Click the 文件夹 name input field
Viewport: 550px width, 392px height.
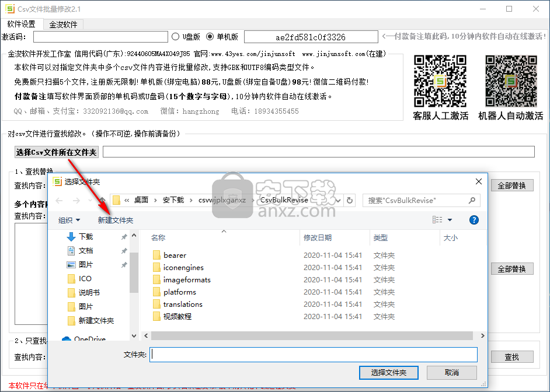[313, 355]
